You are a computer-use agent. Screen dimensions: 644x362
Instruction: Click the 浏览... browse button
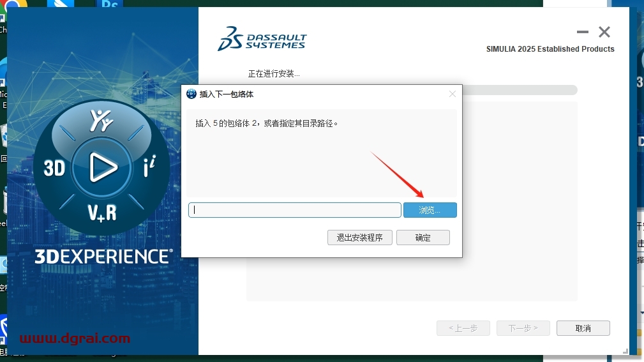click(x=430, y=210)
